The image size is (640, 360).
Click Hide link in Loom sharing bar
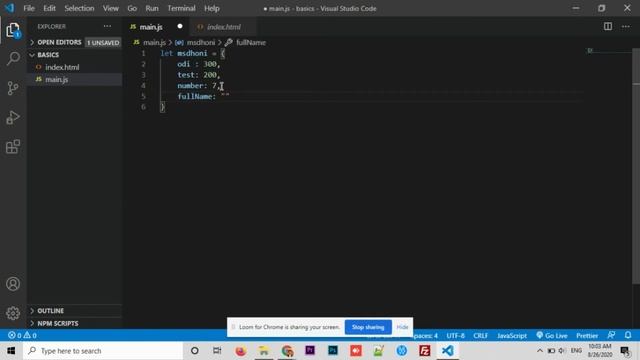(402, 327)
